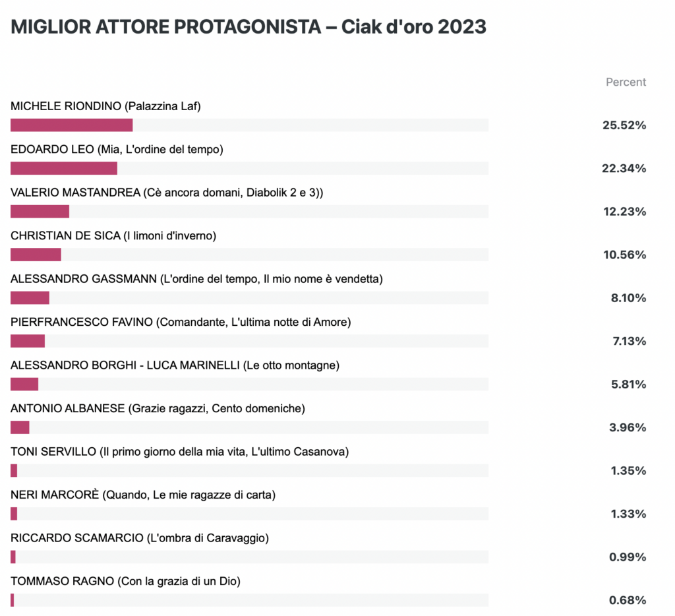675x616 pixels.
Task: Select the Alessandro Gassmann result bar
Action: click(x=249, y=297)
